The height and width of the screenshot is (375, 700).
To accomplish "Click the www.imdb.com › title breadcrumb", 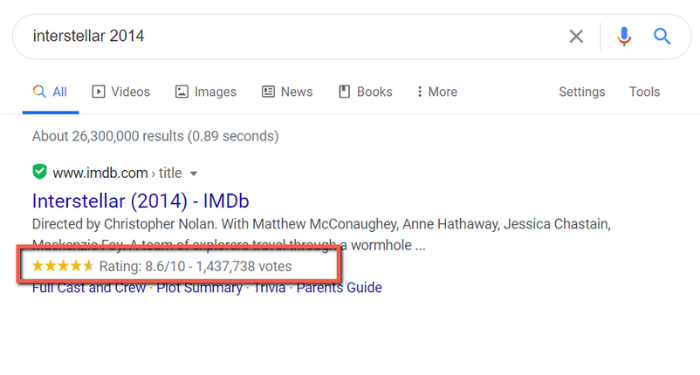I will pos(117,173).
